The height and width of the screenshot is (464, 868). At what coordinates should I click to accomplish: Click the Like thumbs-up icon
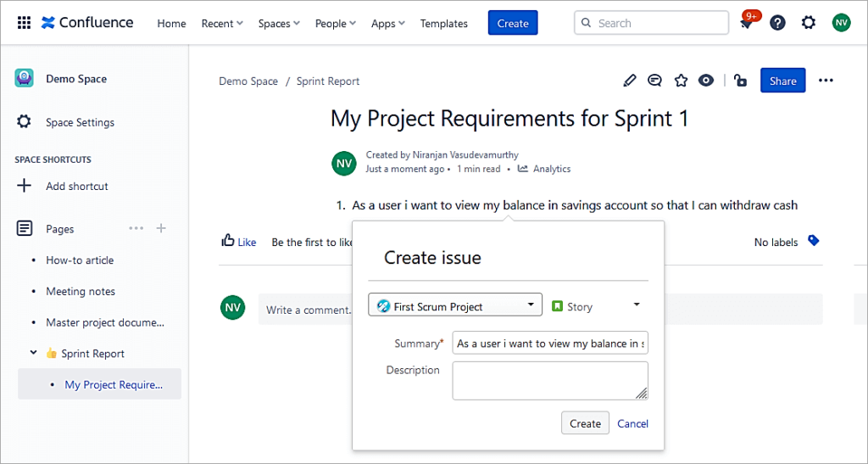coord(228,240)
